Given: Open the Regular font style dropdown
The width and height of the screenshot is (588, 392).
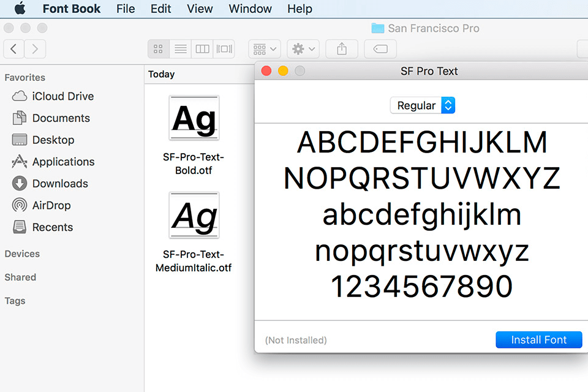Looking at the screenshot, I should pos(420,105).
